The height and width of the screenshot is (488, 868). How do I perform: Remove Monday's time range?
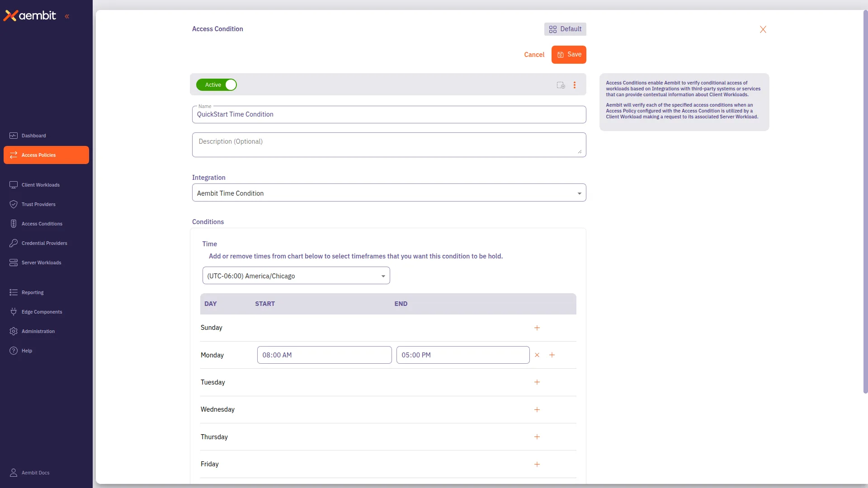tap(537, 355)
